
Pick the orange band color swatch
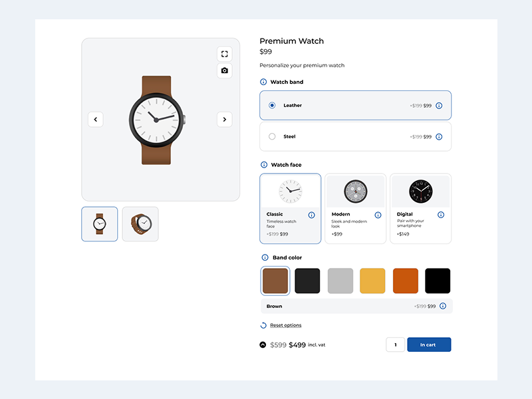pos(406,281)
